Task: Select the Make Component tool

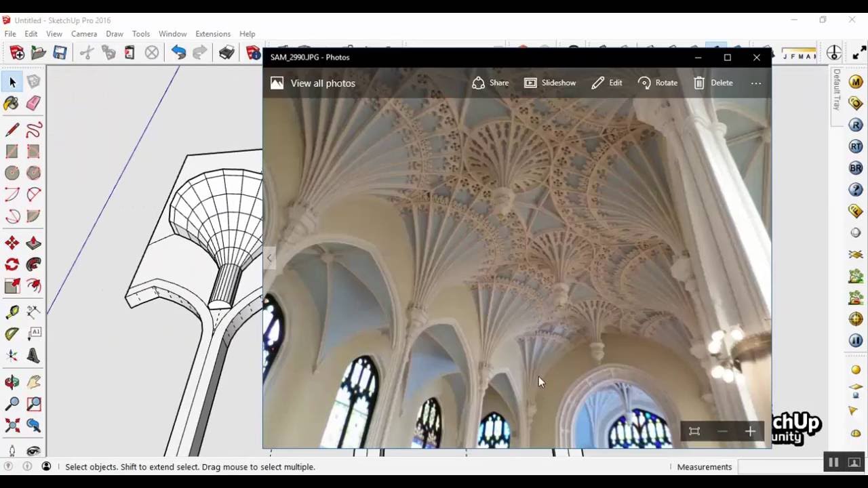Action: [33, 82]
